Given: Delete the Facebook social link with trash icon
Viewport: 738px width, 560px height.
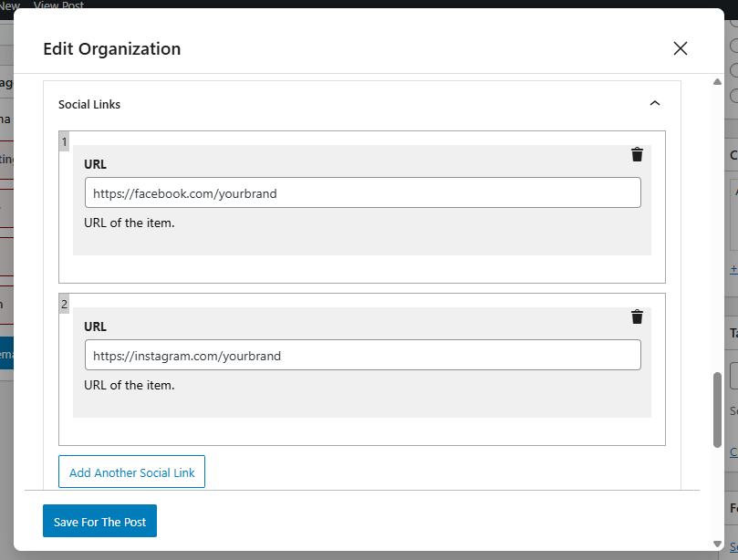Looking at the screenshot, I should (x=637, y=154).
